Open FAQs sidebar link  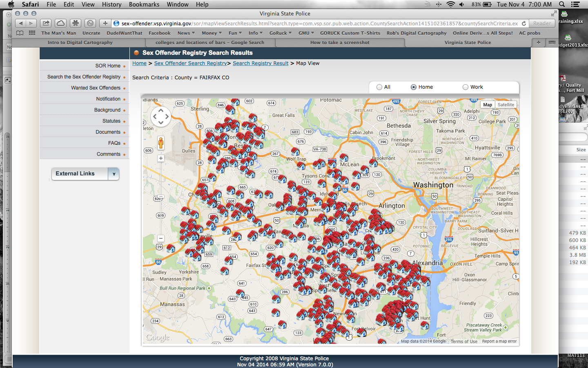point(114,143)
